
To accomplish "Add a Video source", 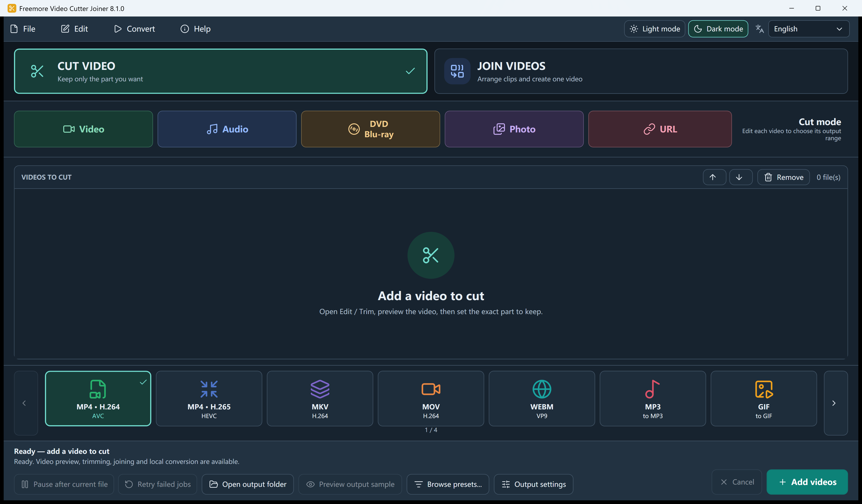I will [83, 129].
